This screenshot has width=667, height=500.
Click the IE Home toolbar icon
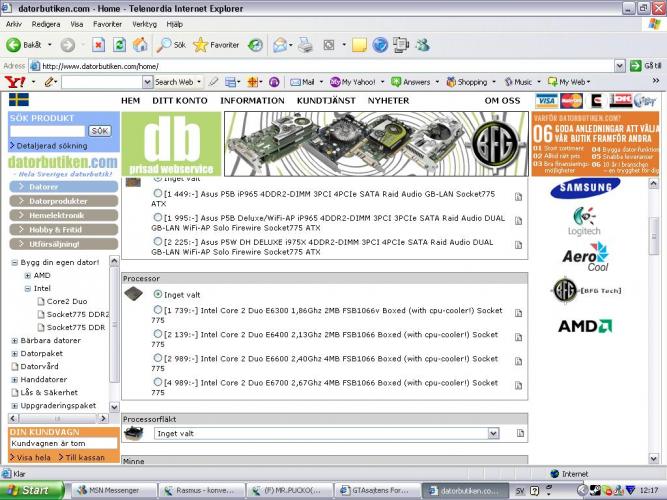tap(140, 45)
